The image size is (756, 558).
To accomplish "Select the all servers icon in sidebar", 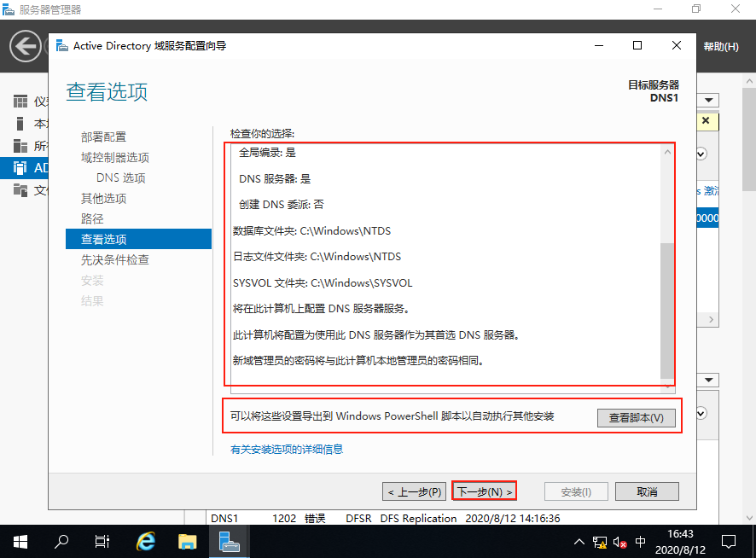I will coord(20,146).
